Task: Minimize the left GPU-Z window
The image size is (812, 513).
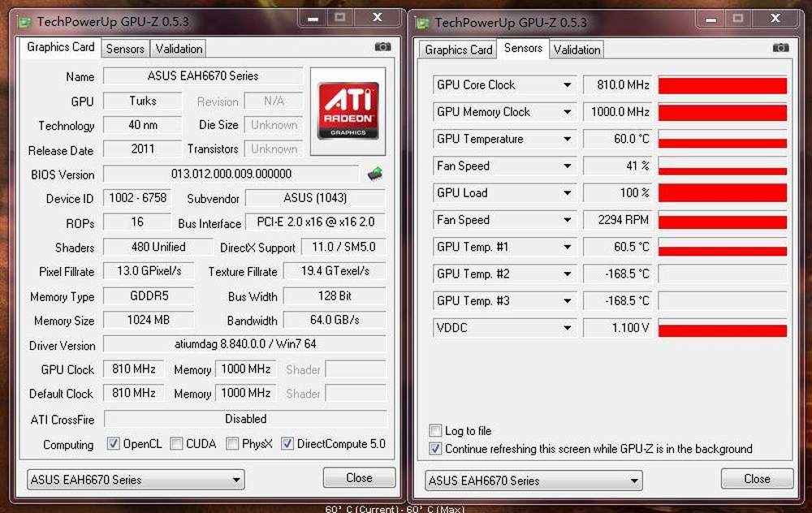Action: (313, 18)
